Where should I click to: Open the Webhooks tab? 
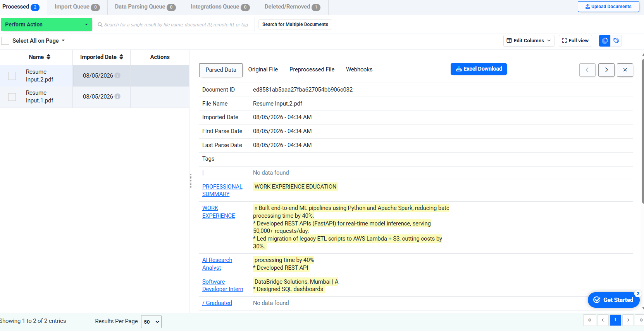click(x=359, y=69)
